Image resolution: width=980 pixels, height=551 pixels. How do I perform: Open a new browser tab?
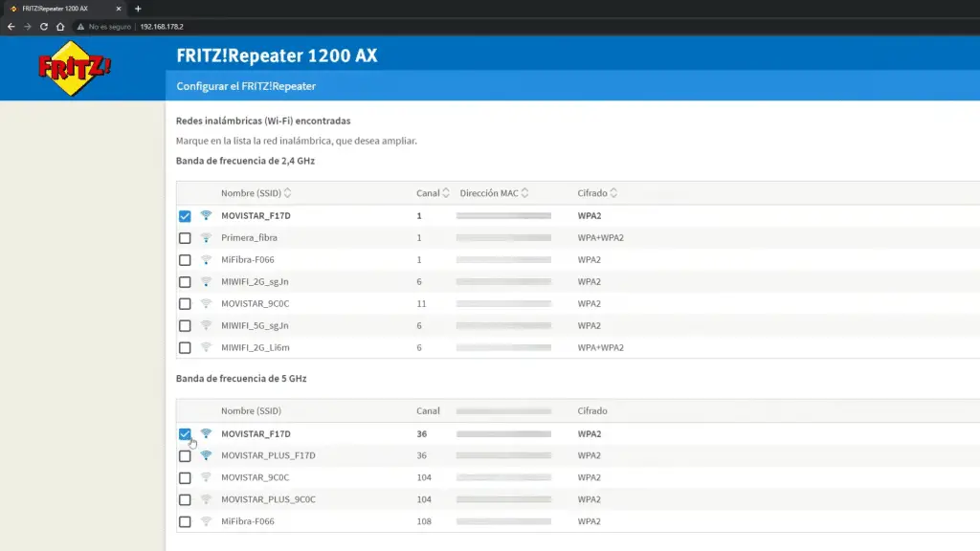click(138, 9)
